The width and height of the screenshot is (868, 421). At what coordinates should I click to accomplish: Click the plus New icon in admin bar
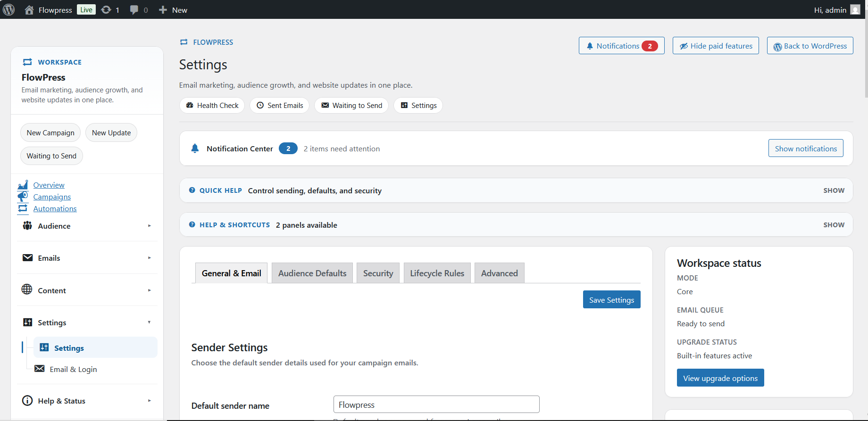(x=163, y=10)
